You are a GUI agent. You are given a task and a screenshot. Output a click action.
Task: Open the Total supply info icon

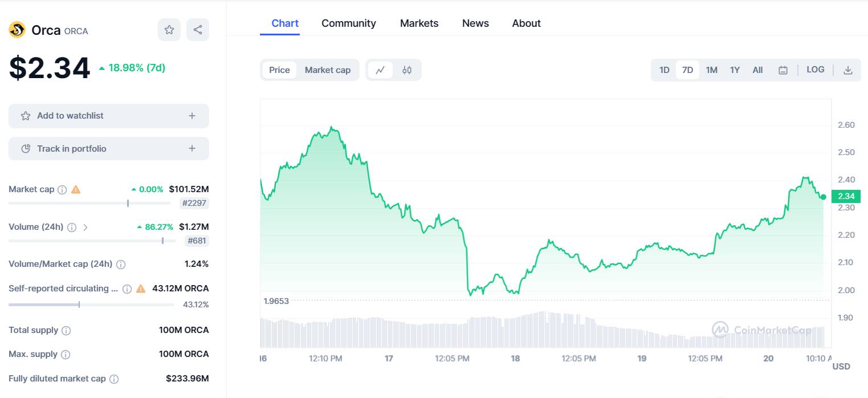(x=66, y=331)
